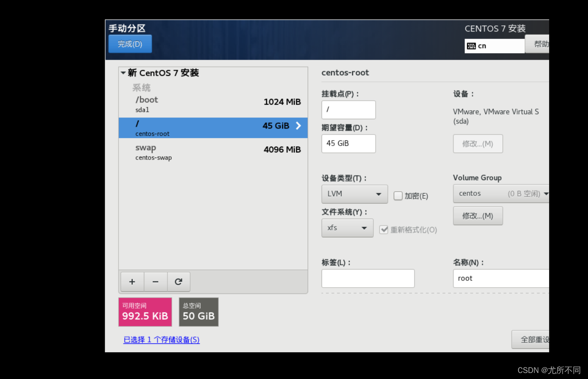Click the 1024 MiB size of /boot

pyautogui.click(x=282, y=102)
